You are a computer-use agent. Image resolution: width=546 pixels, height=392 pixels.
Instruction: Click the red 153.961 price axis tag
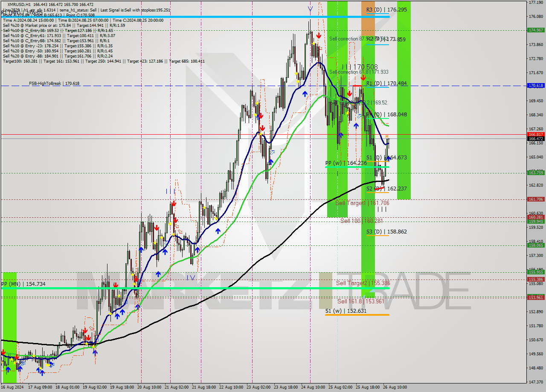536,297
